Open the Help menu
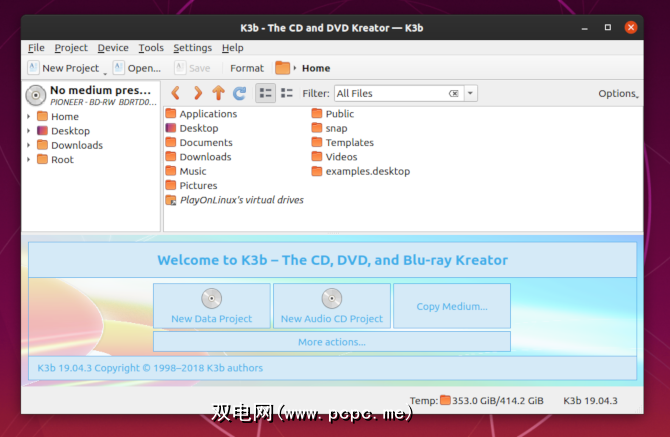 tap(232, 48)
